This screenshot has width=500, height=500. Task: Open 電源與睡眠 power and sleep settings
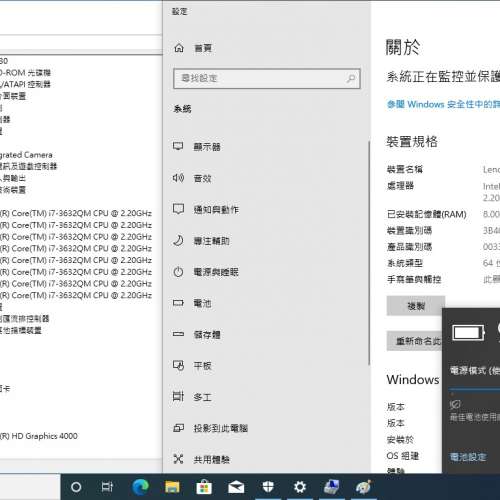tap(206, 272)
